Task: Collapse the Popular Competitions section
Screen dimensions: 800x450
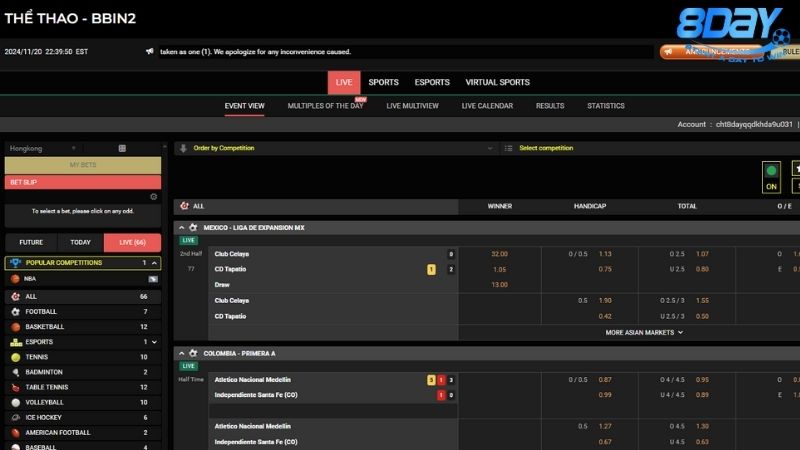Action: click(x=154, y=263)
